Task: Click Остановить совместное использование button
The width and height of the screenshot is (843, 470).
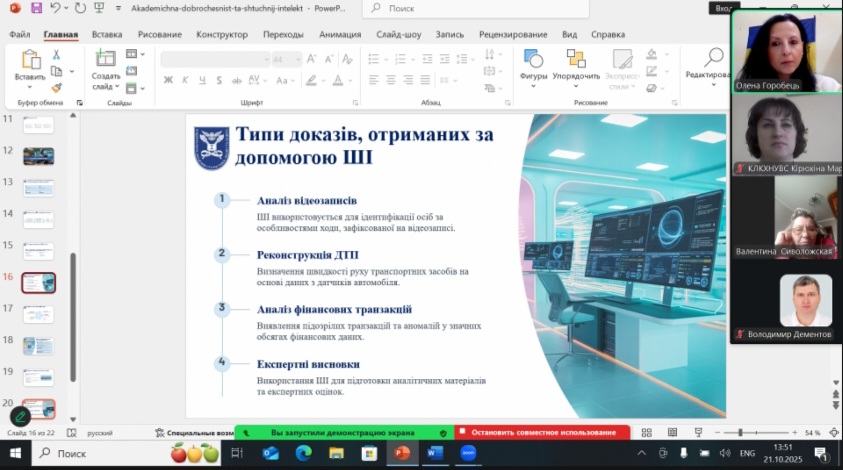Action: coord(543,432)
